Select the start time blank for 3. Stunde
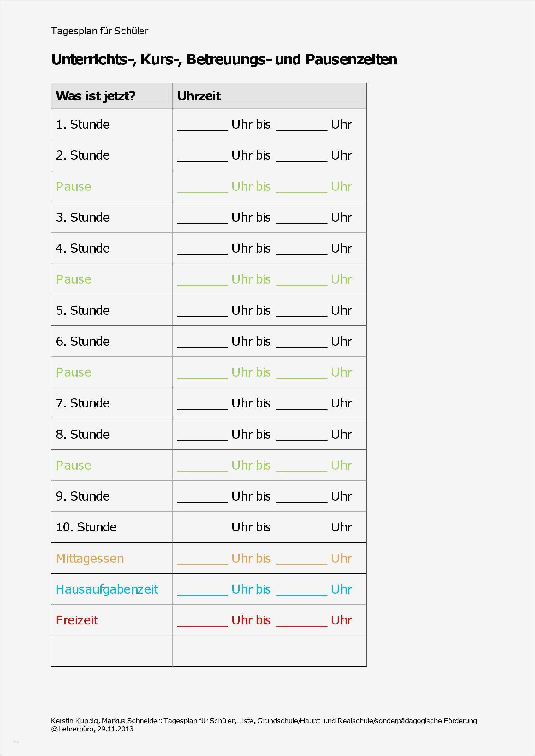The height and width of the screenshot is (756, 535). tap(202, 220)
